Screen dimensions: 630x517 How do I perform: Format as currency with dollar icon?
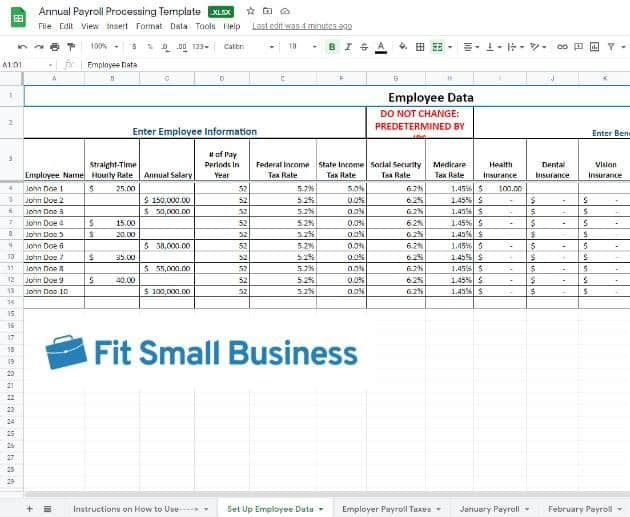click(134, 47)
